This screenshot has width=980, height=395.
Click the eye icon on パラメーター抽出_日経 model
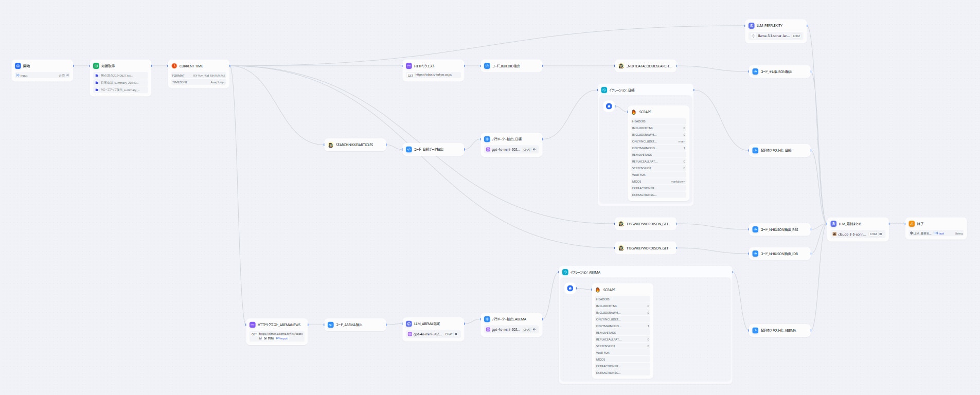click(x=534, y=150)
